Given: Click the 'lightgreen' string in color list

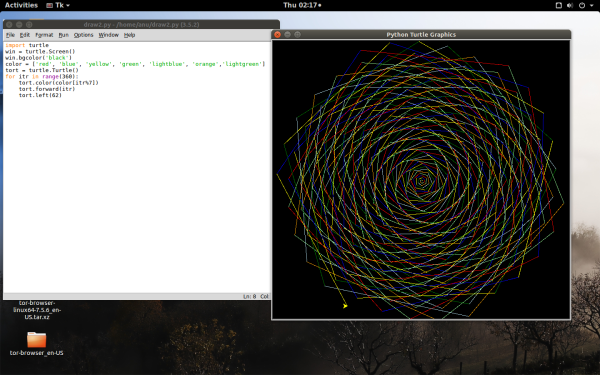Looking at the screenshot, I should tap(243, 64).
